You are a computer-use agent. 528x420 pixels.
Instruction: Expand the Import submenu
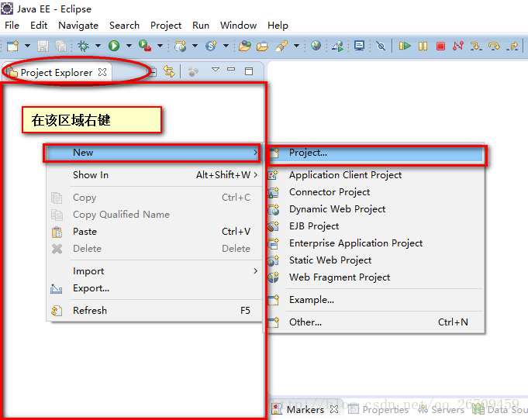(154, 271)
